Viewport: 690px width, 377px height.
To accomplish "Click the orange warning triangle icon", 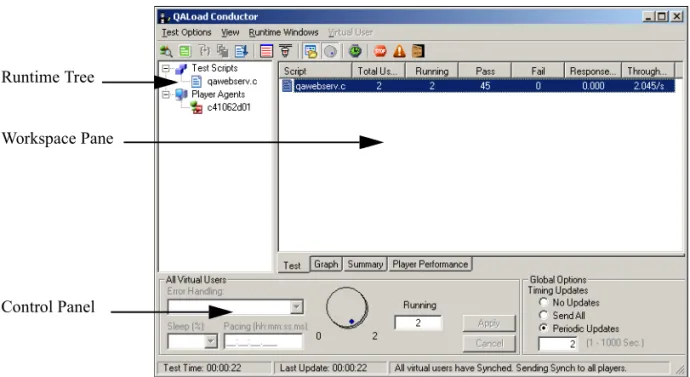I will point(399,51).
